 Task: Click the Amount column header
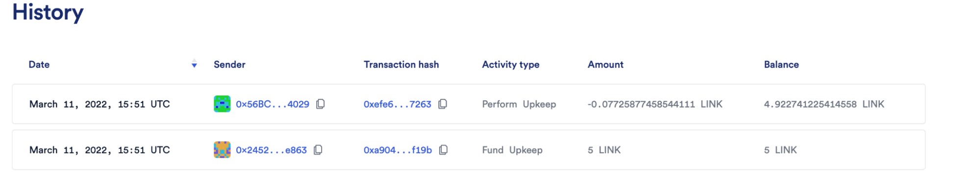(605, 65)
